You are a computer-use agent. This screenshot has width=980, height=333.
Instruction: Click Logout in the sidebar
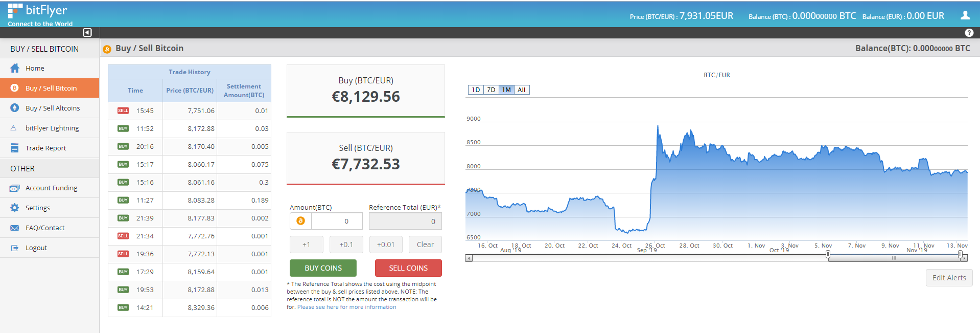pyautogui.click(x=50, y=248)
